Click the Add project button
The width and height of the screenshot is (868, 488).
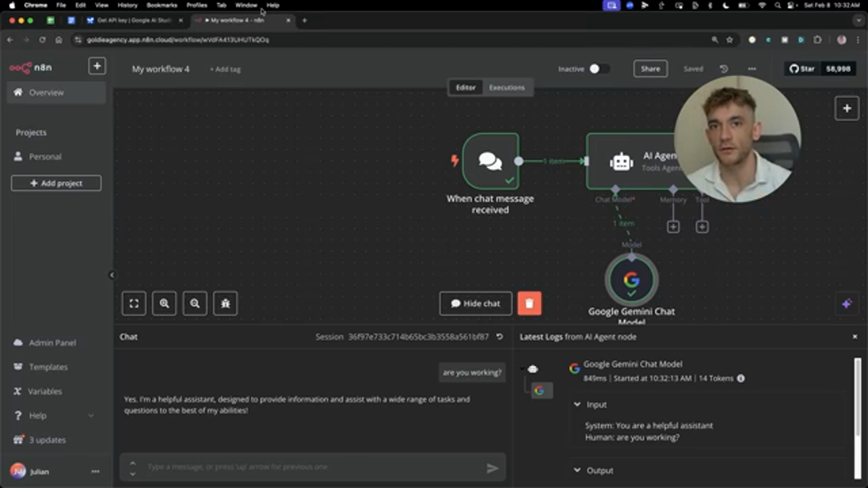coord(56,183)
